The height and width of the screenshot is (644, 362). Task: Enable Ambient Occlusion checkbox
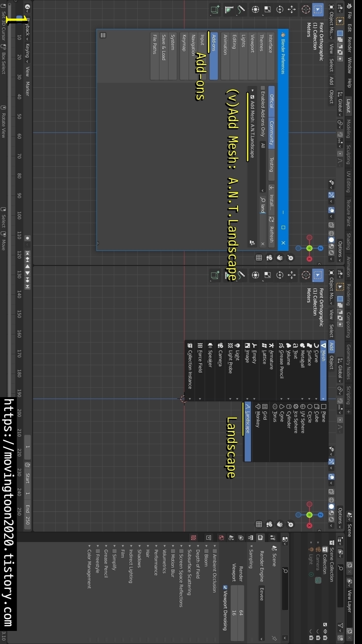[215, 551]
